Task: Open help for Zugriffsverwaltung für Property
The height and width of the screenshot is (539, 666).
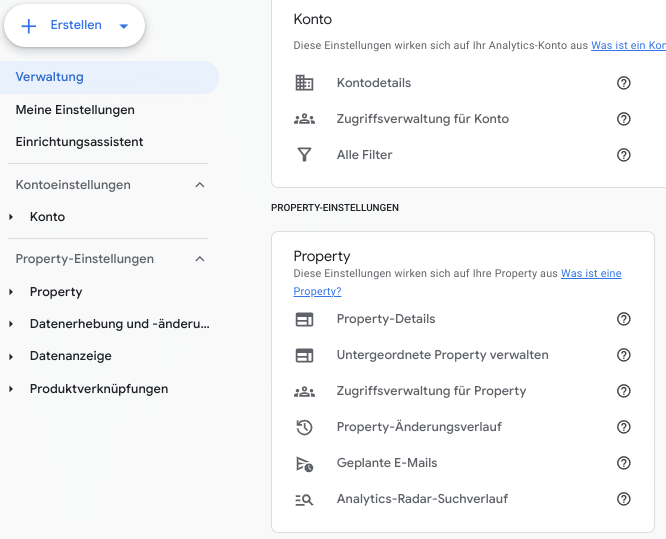Action: click(x=624, y=391)
